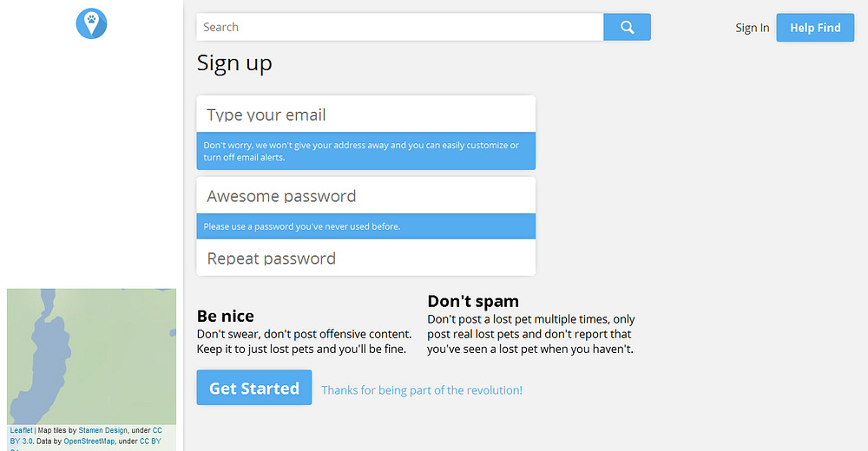
Task: Click the Awesome password field
Action: coord(366,196)
